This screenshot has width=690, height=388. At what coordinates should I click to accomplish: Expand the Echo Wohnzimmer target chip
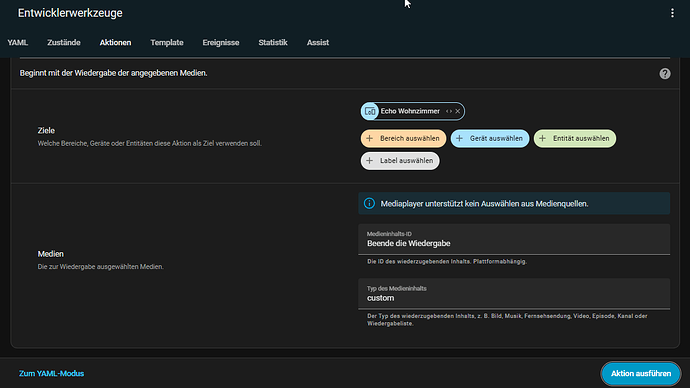coord(449,111)
